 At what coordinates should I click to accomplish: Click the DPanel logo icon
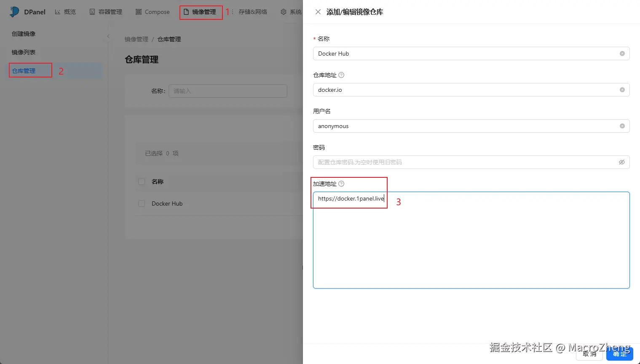tap(14, 12)
